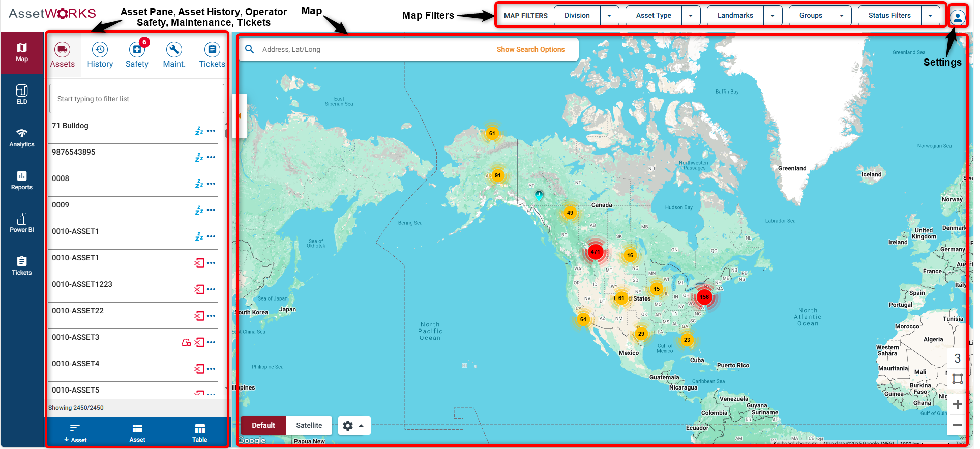
Task: Expand the Landmarks dropdown arrow
Action: point(773,16)
